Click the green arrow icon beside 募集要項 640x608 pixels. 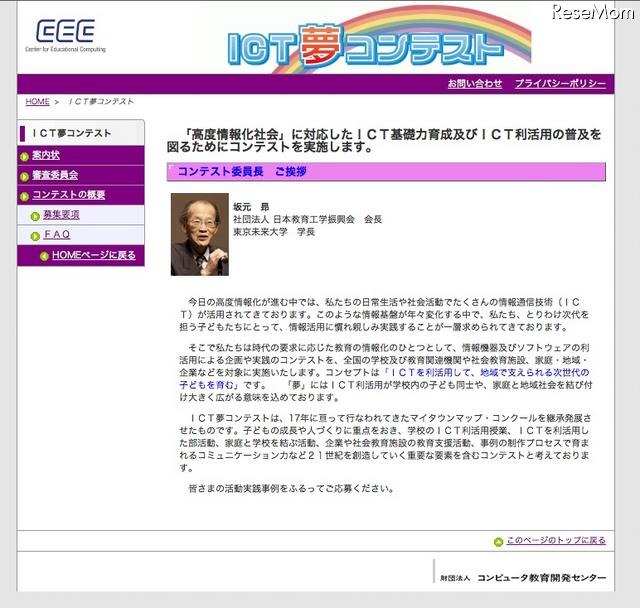(x=35, y=216)
